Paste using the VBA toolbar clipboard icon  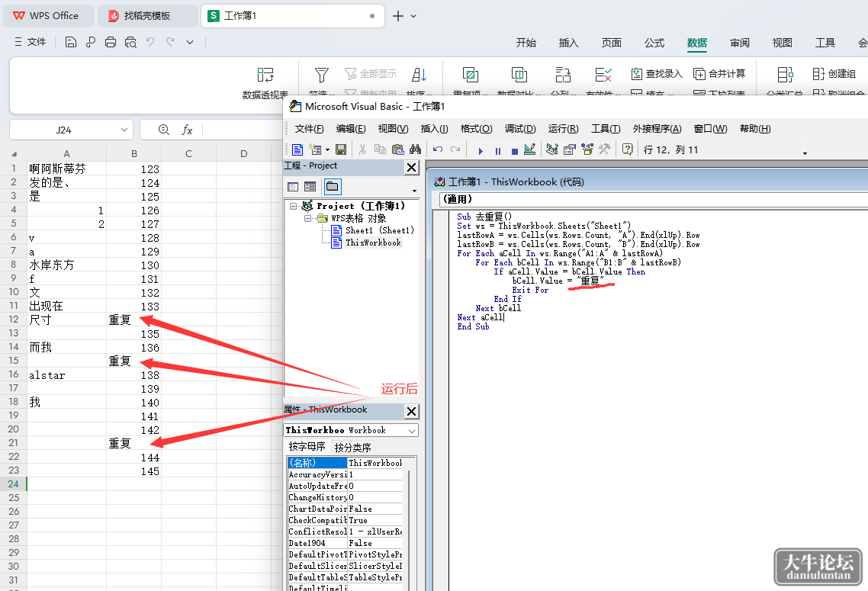coord(397,149)
